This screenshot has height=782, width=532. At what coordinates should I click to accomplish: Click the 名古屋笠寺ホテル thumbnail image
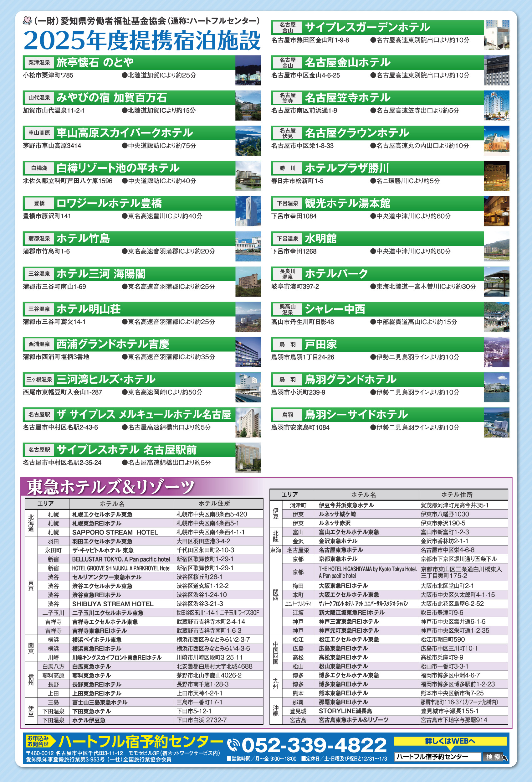tap(496, 105)
